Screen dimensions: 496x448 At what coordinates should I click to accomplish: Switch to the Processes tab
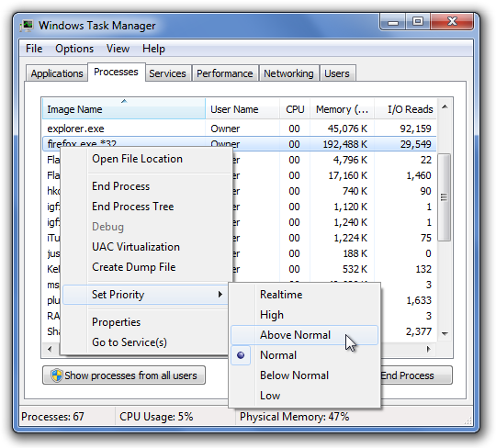(x=116, y=73)
